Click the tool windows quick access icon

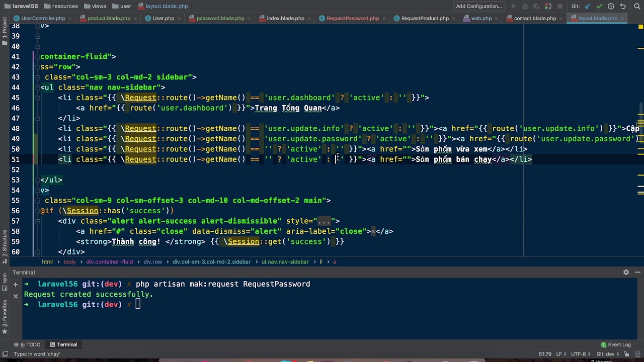[5, 354]
